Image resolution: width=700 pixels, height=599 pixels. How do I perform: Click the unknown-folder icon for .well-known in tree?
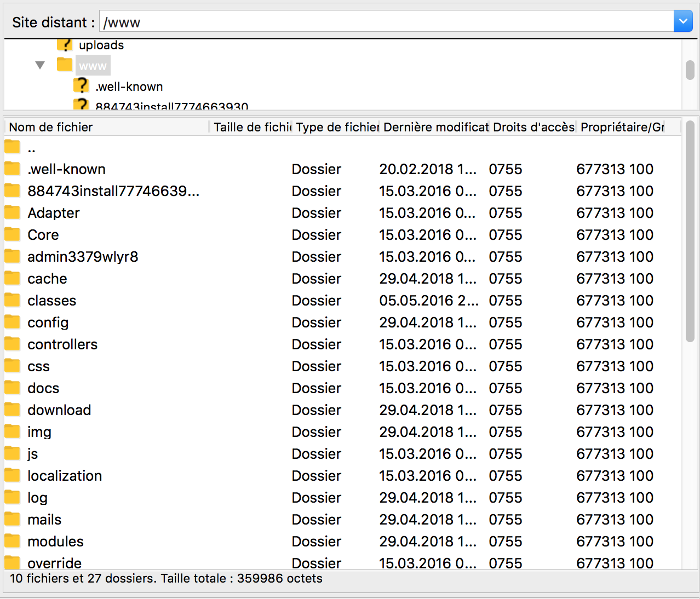tap(81, 86)
